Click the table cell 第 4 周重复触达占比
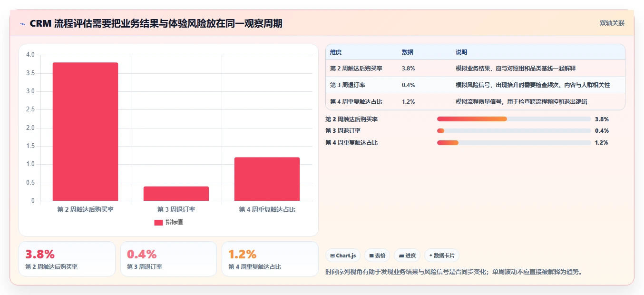 pyautogui.click(x=356, y=102)
